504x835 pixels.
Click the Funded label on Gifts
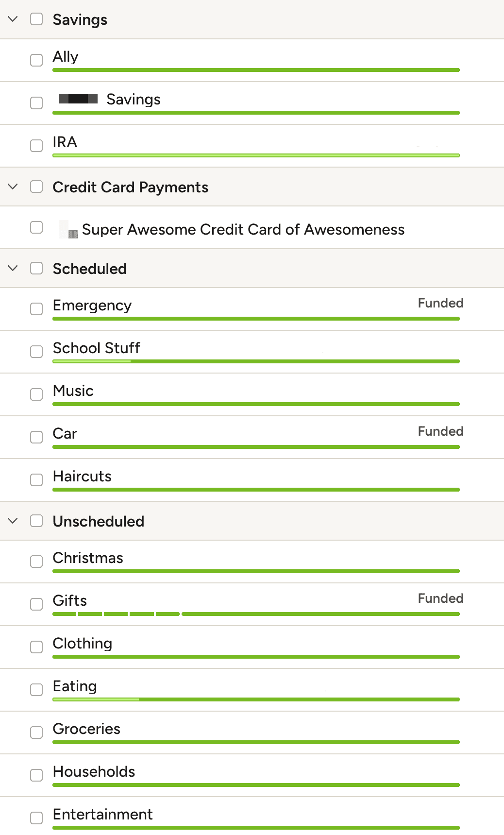(440, 598)
